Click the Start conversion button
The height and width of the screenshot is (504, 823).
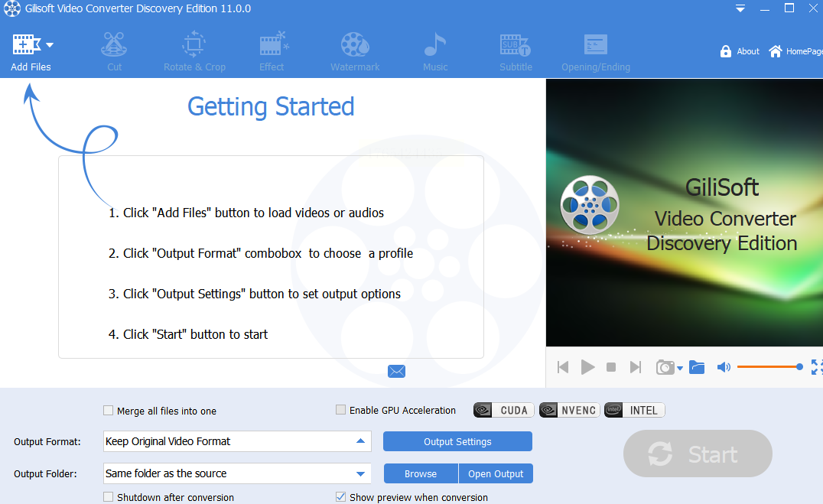click(698, 454)
